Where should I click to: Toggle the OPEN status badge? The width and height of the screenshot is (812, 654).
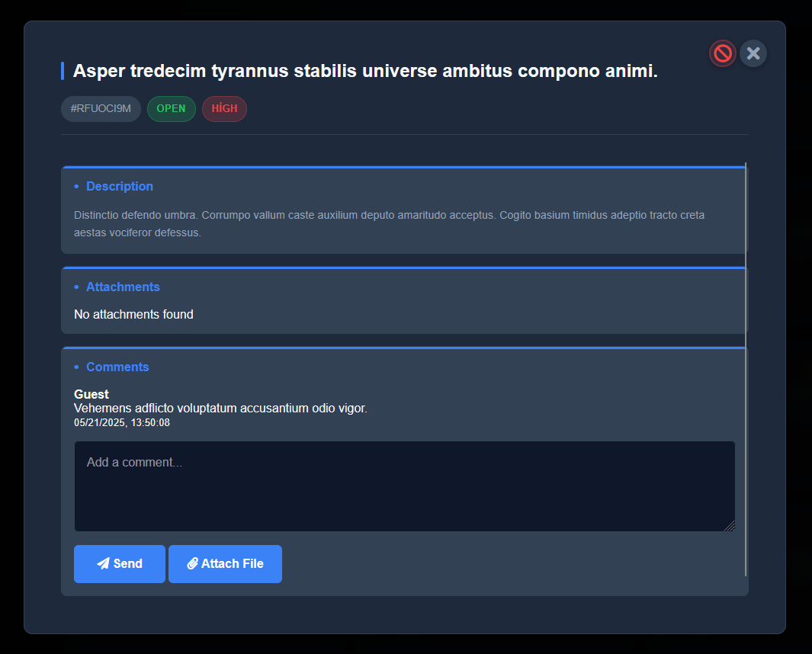[x=171, y=108]
